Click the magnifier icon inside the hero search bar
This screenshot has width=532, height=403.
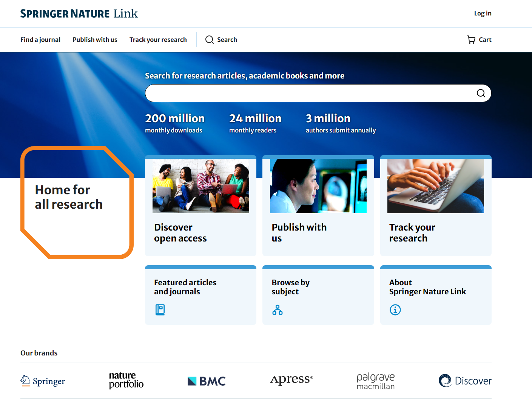click(481, 93)
